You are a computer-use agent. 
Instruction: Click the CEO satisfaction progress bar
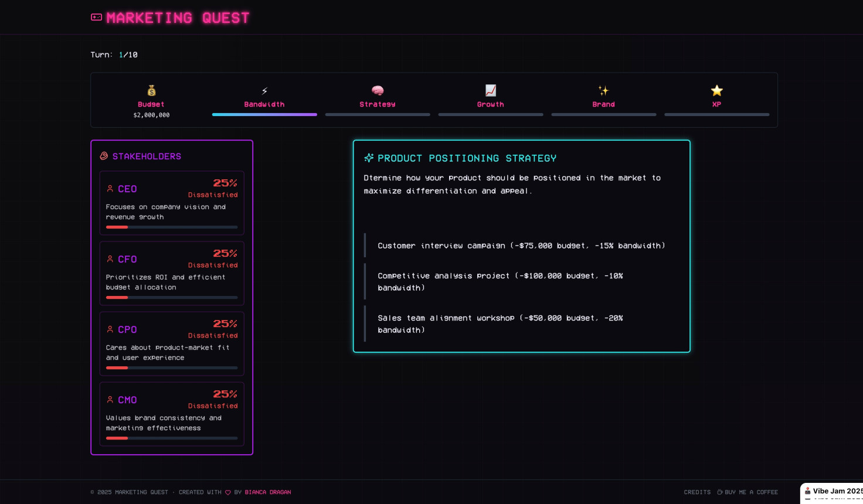coord(172,227)
